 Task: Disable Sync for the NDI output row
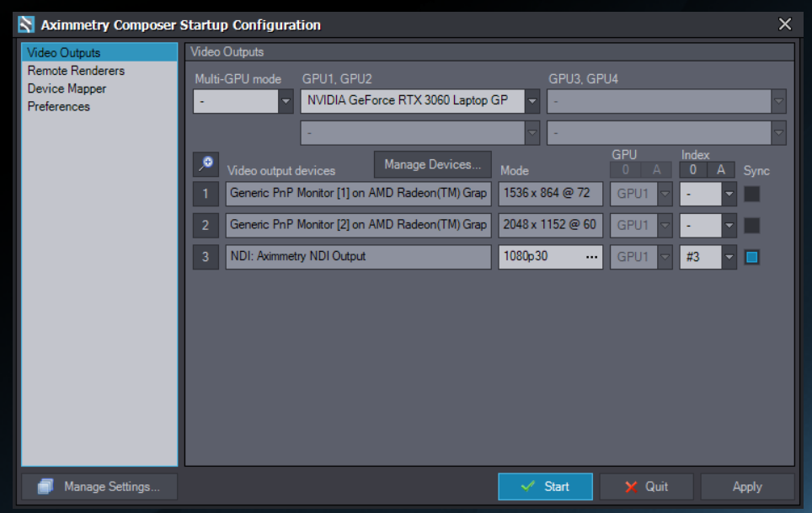pos(752,257)
